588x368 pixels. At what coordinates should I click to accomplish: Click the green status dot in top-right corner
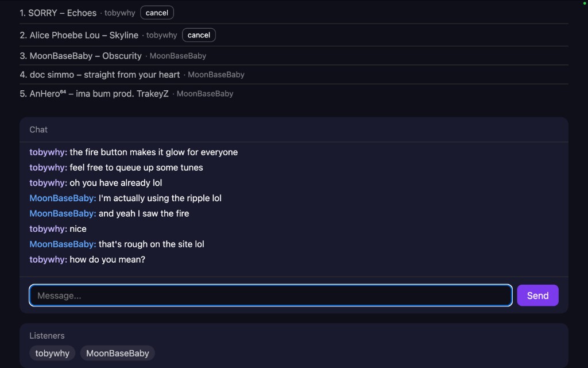point(585,3)
